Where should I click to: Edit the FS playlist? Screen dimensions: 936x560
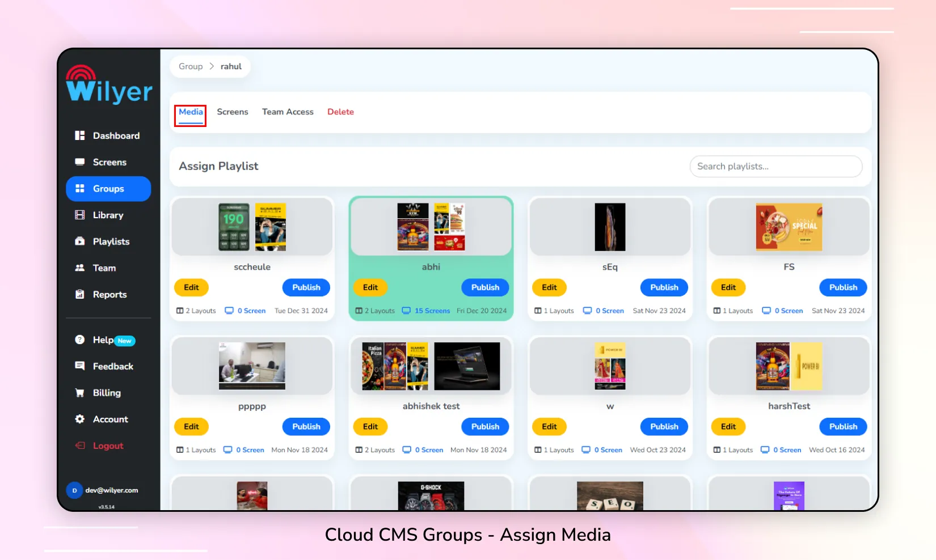click(x=728, y=287)
